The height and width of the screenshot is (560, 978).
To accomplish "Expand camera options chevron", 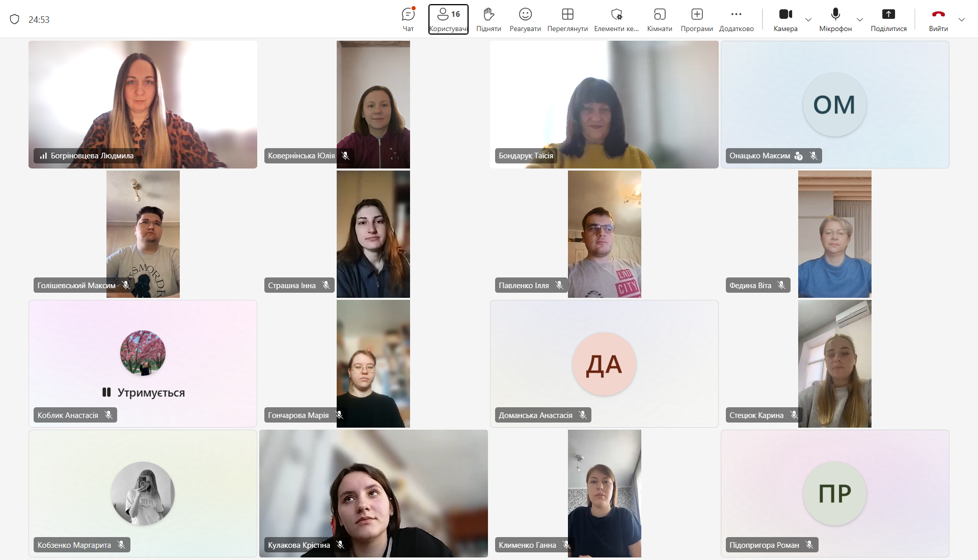I will 808,20.
